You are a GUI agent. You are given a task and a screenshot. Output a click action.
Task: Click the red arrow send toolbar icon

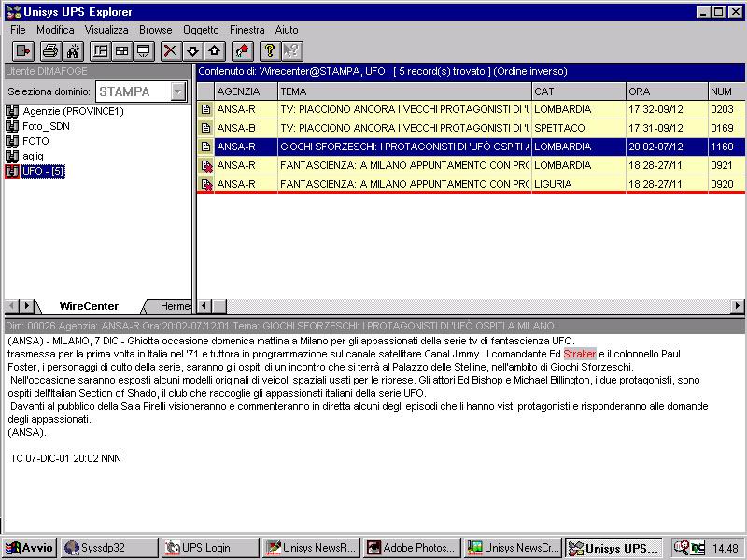(x=243, y=51)
